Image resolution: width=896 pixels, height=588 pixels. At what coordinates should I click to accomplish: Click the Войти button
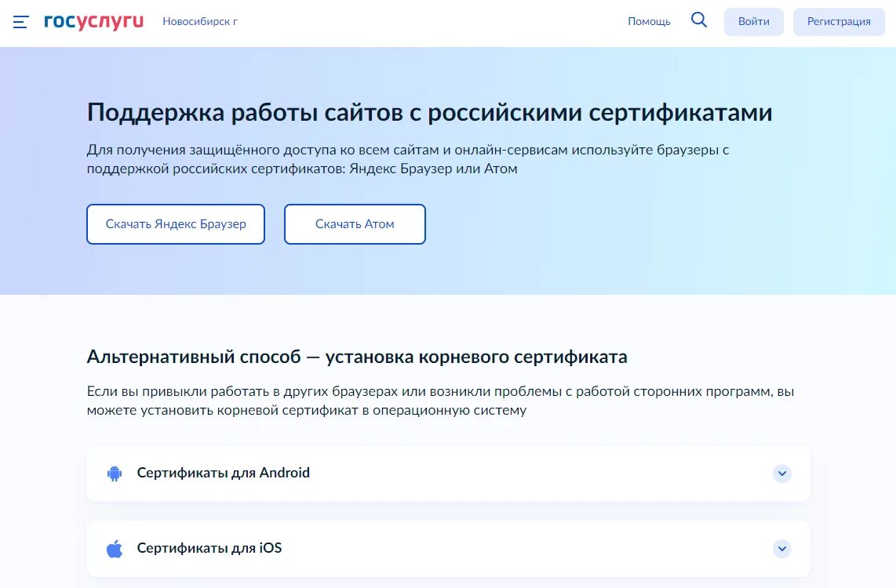(754, 22)
